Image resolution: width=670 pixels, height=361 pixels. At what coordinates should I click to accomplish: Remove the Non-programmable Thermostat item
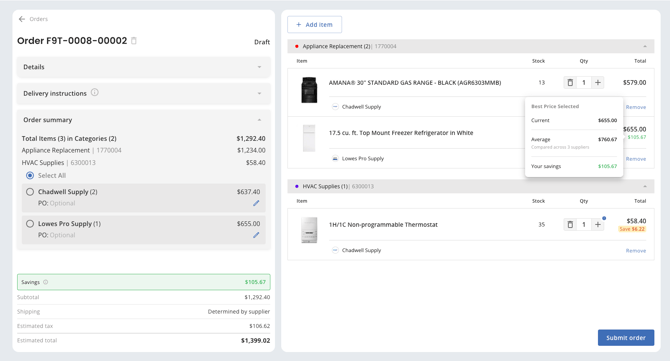636,250
